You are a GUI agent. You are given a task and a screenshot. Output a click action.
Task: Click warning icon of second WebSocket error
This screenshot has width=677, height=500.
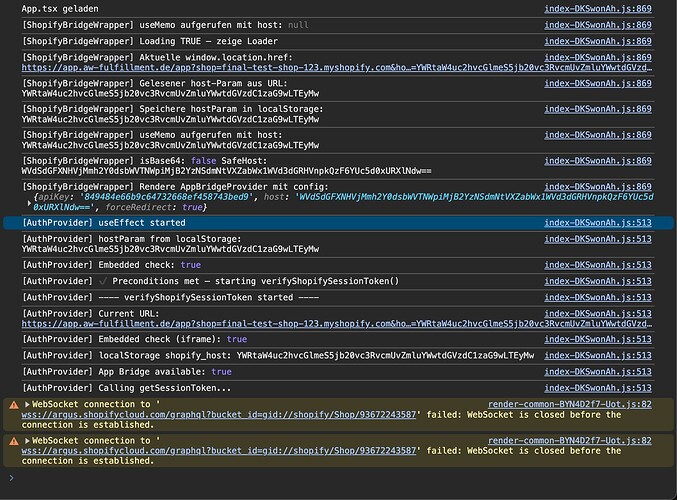14,441
